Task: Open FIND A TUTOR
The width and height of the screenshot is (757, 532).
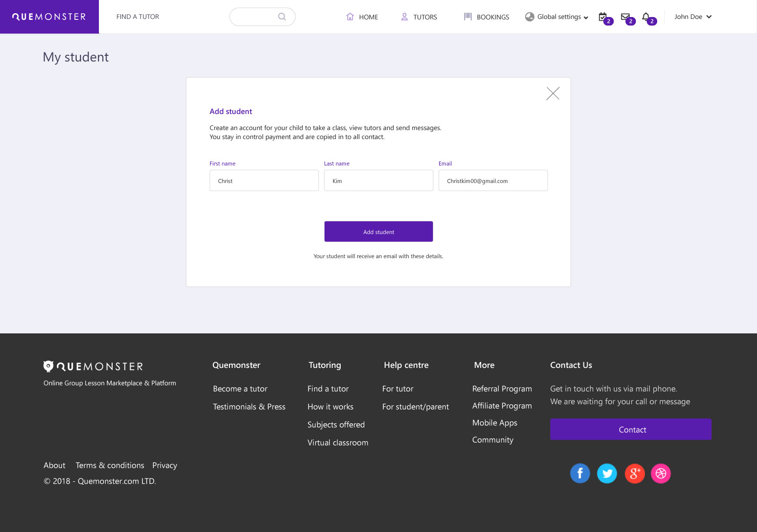Action: point(138,16)
